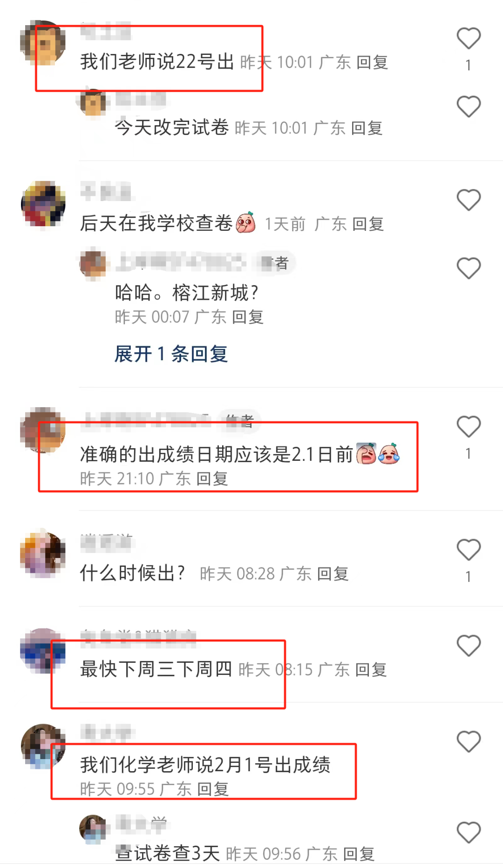
Task: Reply to the comment '哈哈。榕江新城?'
Action: click(x=248, y=317)
